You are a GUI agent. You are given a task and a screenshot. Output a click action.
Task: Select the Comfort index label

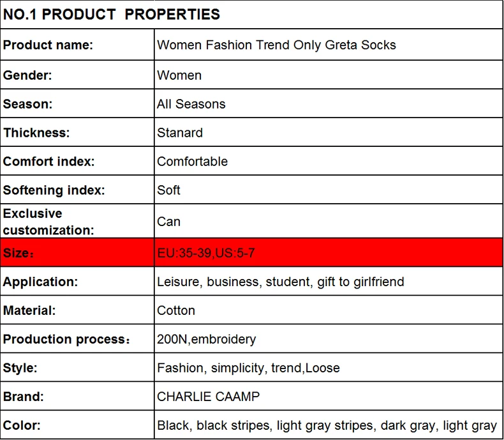[49, 162]
